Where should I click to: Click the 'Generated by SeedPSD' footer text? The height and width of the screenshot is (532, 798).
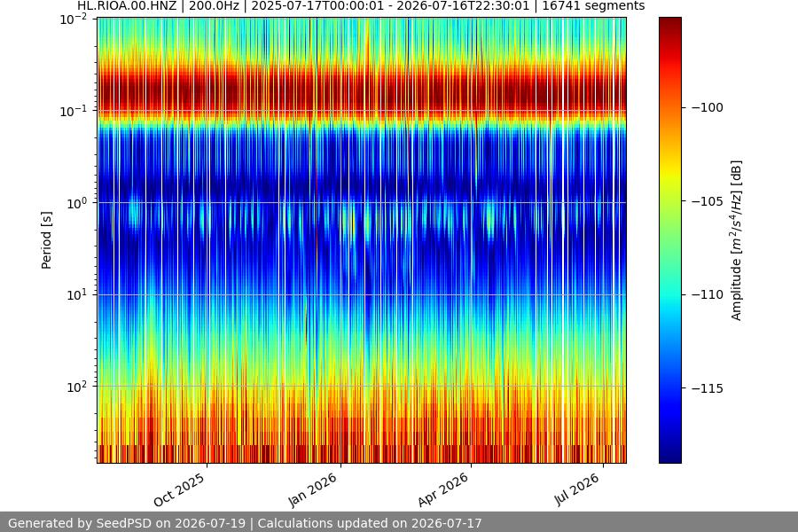pos(245,523)
